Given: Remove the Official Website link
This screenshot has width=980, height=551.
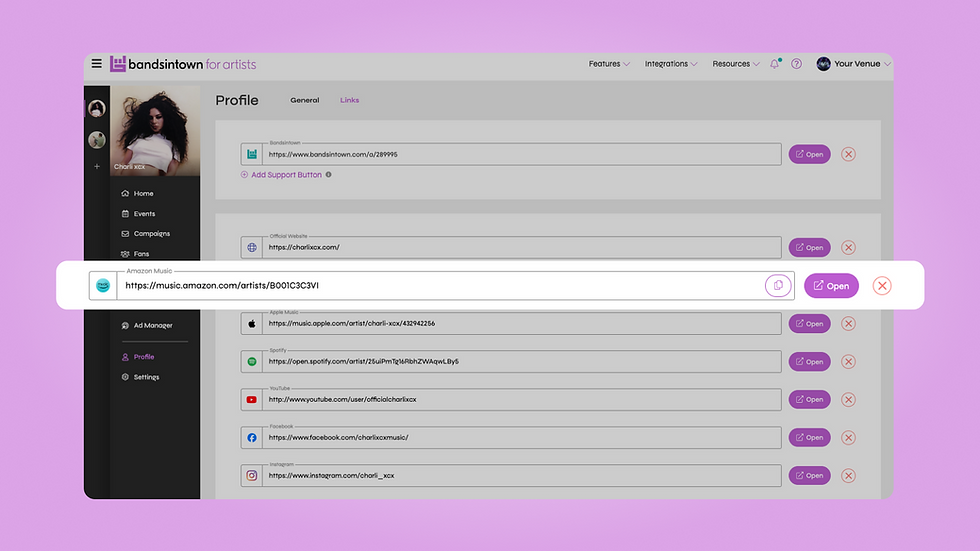Looking at the screenshot, I should 848,247.
